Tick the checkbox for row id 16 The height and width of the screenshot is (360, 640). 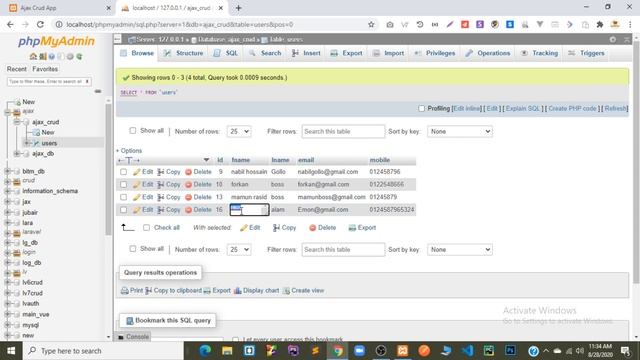click(123, 210)
